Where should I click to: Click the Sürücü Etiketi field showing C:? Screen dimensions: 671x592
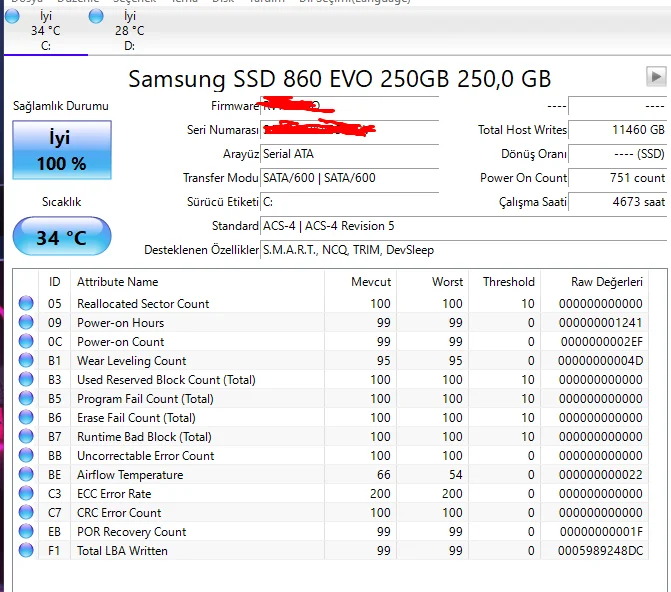pos(350,202)
